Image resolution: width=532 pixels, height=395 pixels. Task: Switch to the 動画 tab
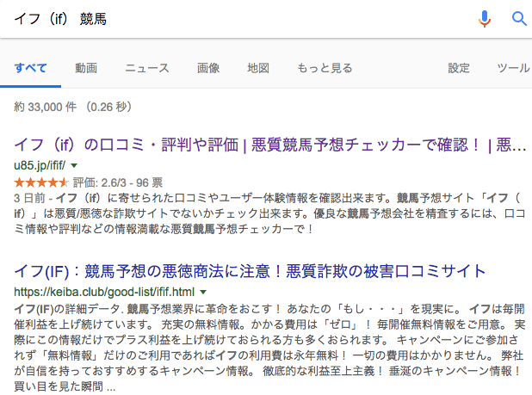pos(86,68)
